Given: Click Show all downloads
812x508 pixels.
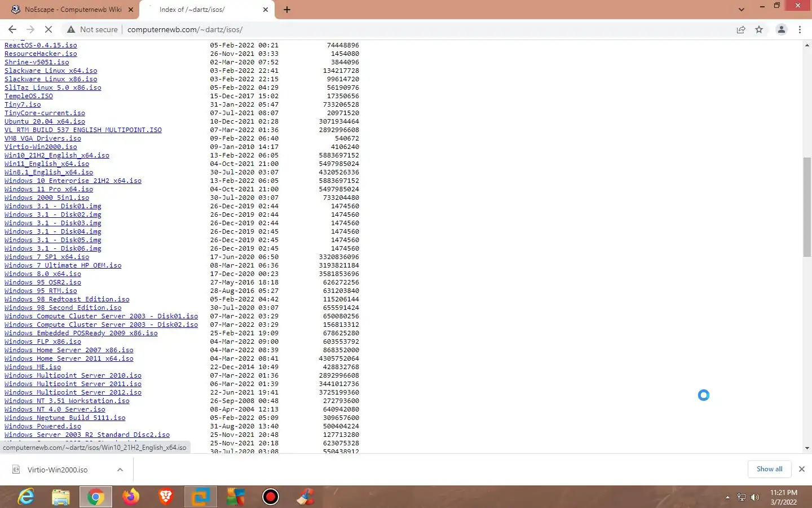Looking at the screenshot, I should pyautogui.click(x=769, y=469).
